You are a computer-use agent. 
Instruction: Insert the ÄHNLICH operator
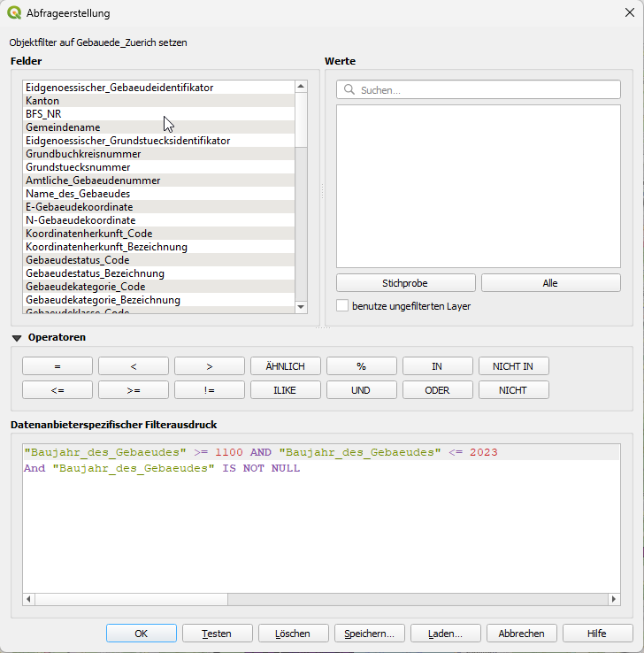tap(285, 366)
